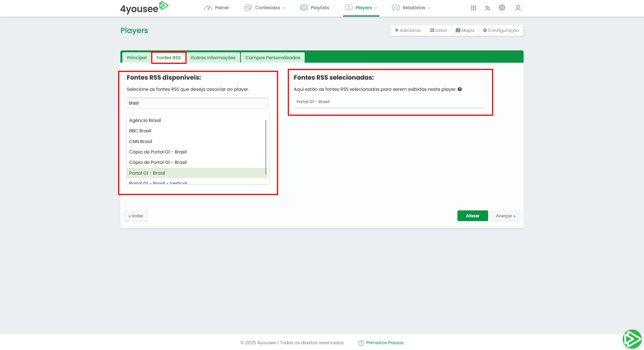Switch to the Fontes RSS tab
Viewport: 644px width, 350px height.
(x=169, y=58)
